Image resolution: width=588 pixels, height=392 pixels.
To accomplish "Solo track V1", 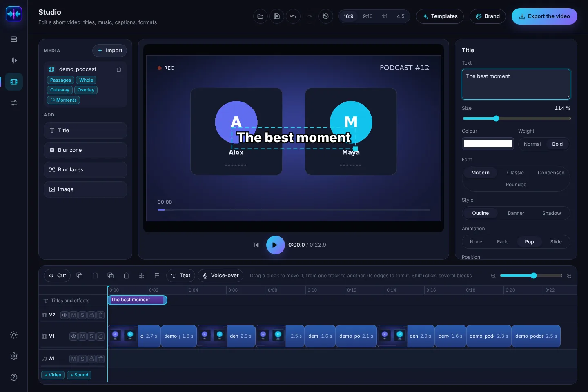I will tap(91, 336).
